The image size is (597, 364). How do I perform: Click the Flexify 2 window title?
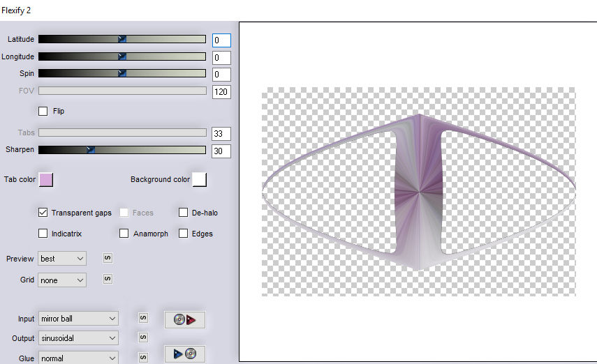click(x=16, y=10)
